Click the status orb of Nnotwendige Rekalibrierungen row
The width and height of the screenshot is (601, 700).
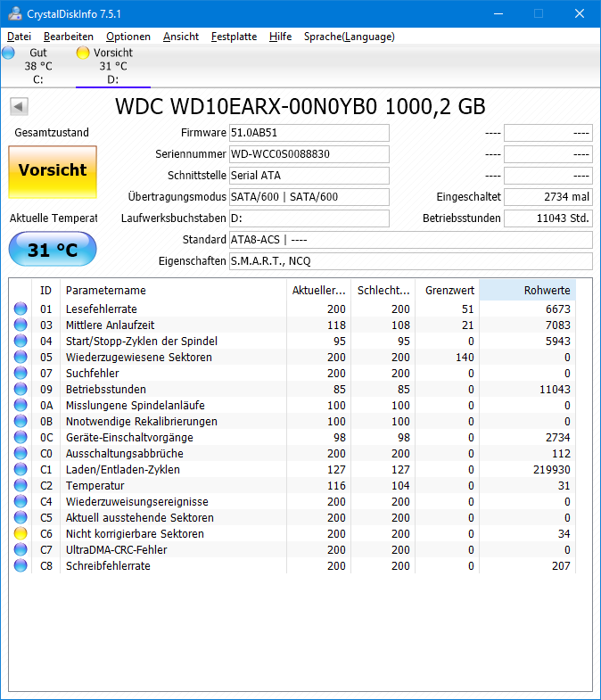(x=21, y=422)
